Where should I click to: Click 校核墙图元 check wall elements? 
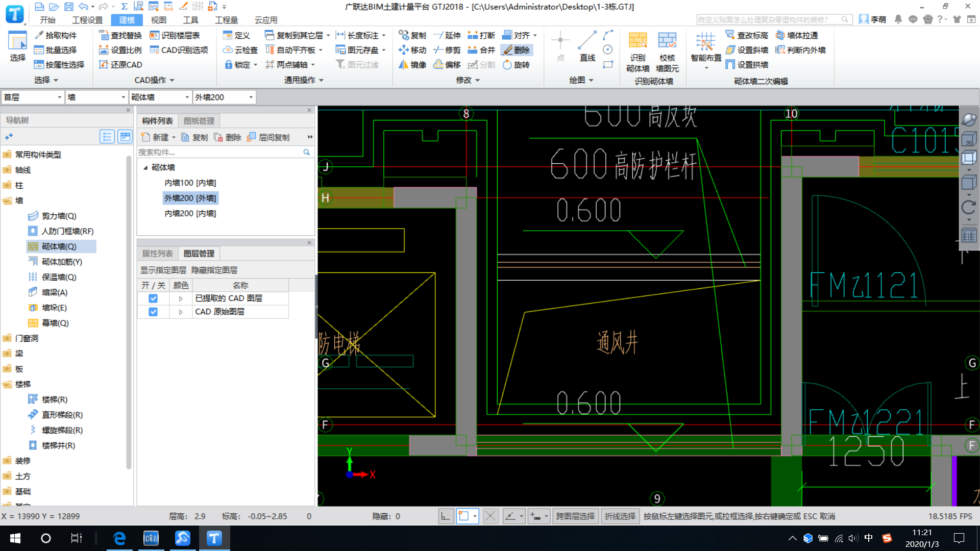pyautogui.click(x=667, y=52)
